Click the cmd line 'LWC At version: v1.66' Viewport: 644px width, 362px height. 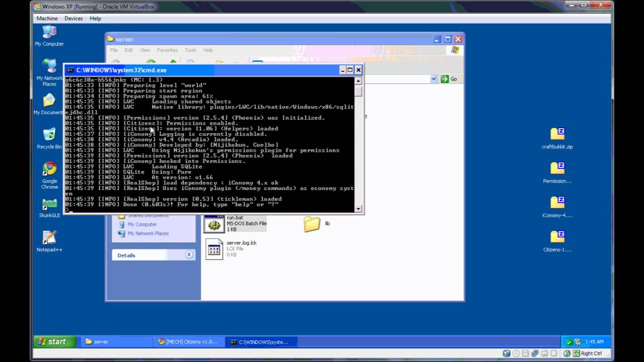[139, 177]
